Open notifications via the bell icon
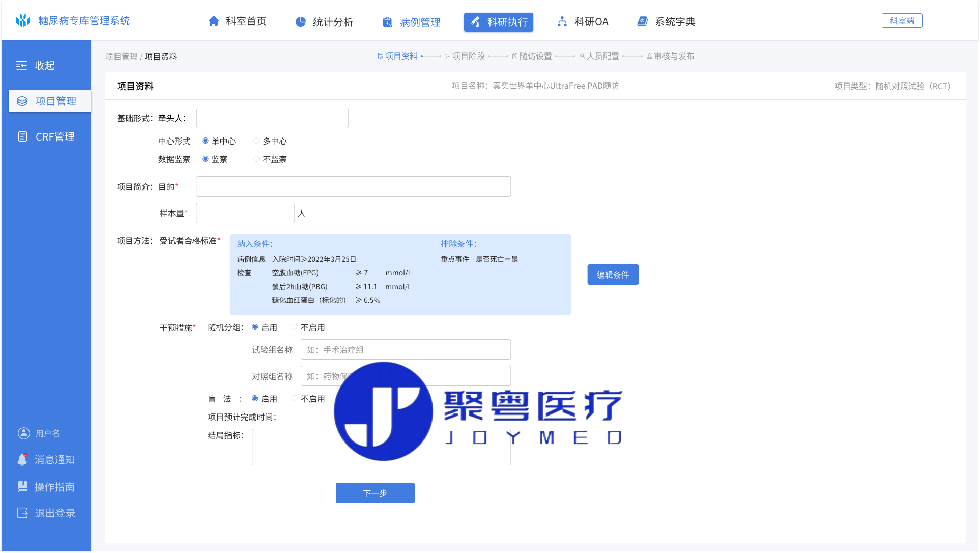The width and height of the screenshot is (980, 553). click(x=22, y=460)
